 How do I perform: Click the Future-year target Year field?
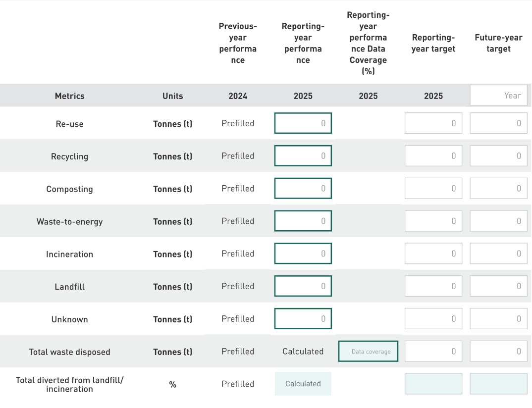[498, 96]
